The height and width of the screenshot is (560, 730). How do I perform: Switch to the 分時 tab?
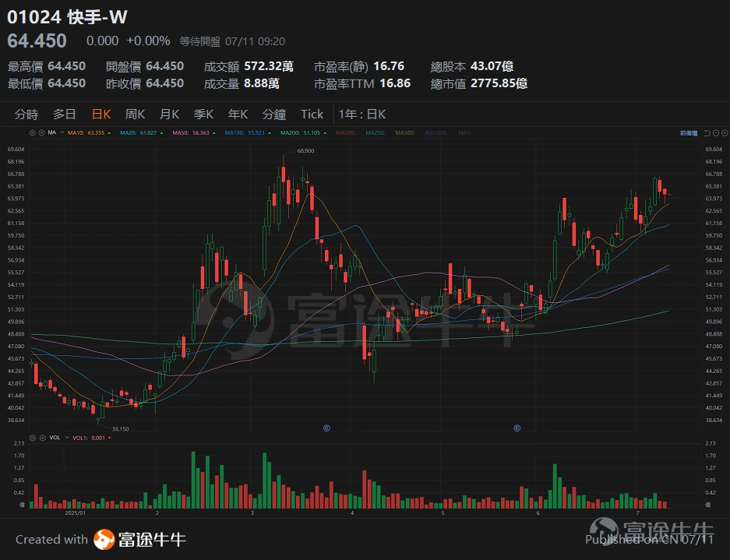26,114
